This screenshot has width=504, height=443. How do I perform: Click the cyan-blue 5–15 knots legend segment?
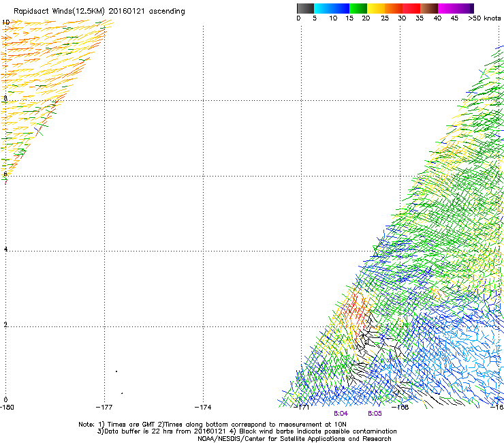[332, 8]
